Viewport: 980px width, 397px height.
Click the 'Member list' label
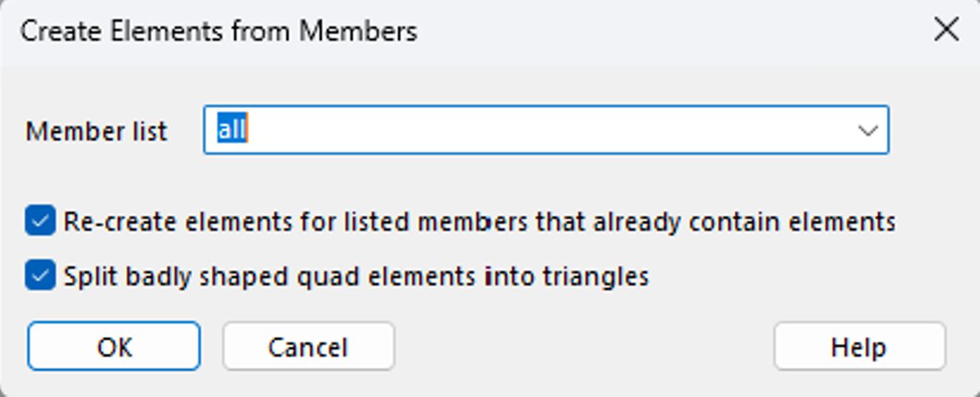(x=97, y=132)
